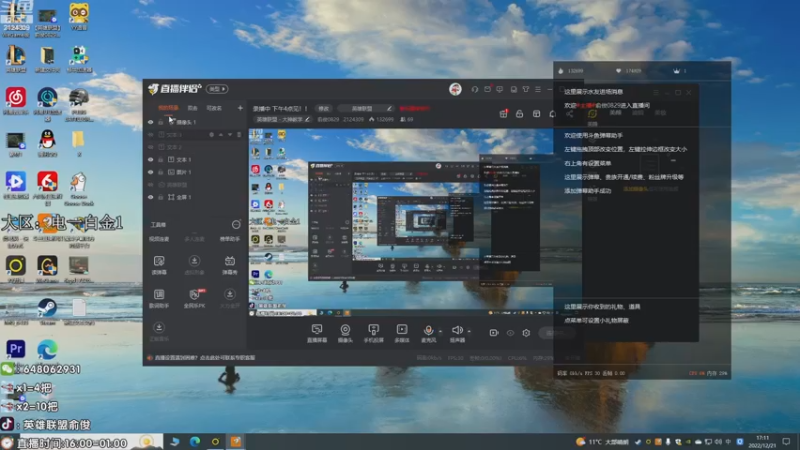Viewport: 800px width, 450px height.
Task: Launch Steam from desktop
Action: [47, 310]
